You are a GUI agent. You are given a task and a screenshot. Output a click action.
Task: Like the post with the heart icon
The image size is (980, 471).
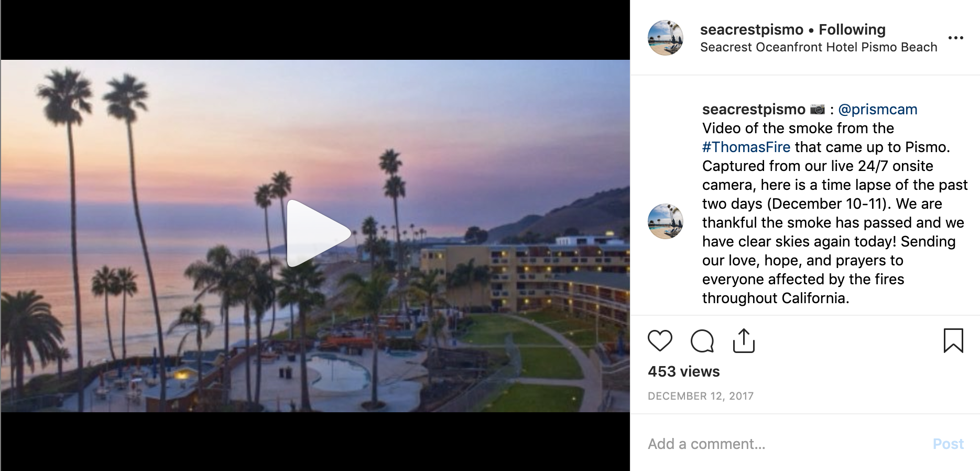(x=660, y=341)
